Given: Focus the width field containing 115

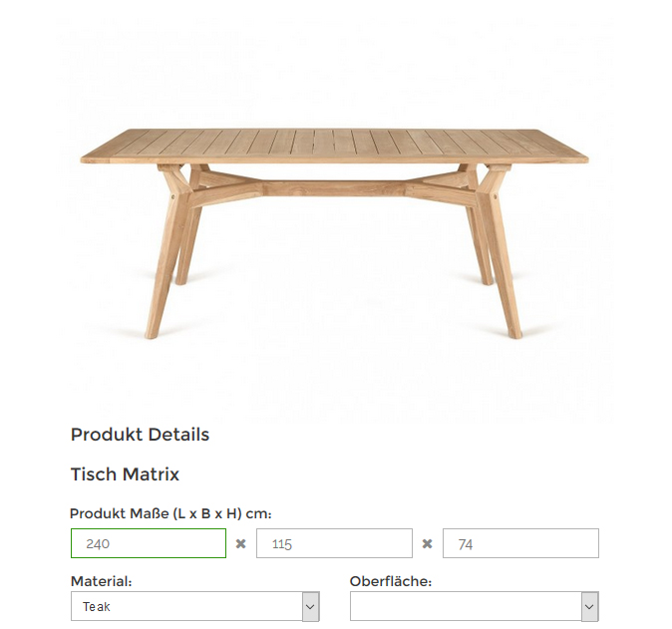Looking at the screenshot, I should click(334, 543).
